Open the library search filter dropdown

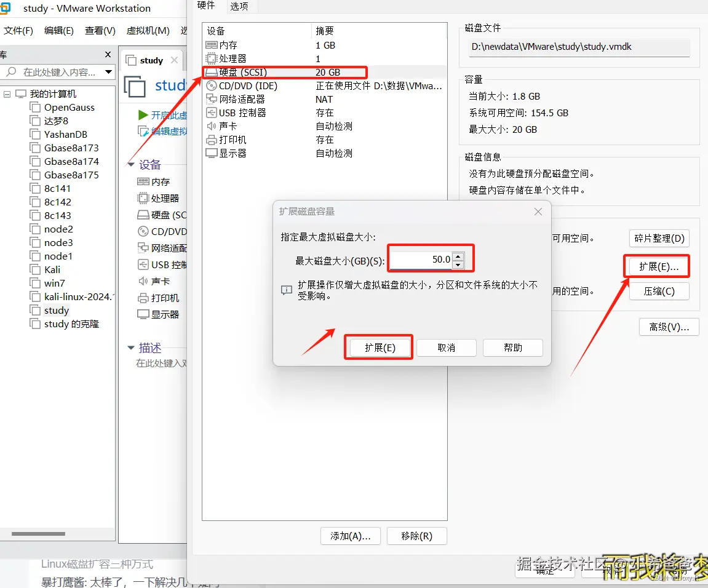109,72
